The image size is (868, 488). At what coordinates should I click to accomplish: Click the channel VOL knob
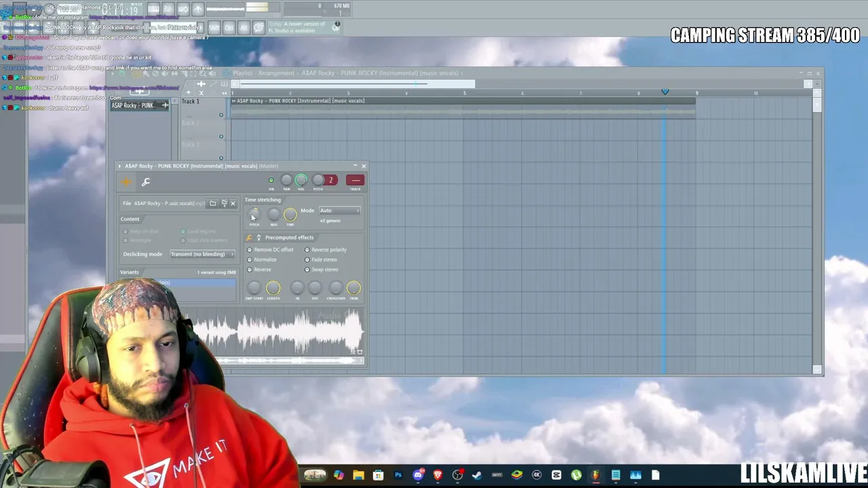301,180
